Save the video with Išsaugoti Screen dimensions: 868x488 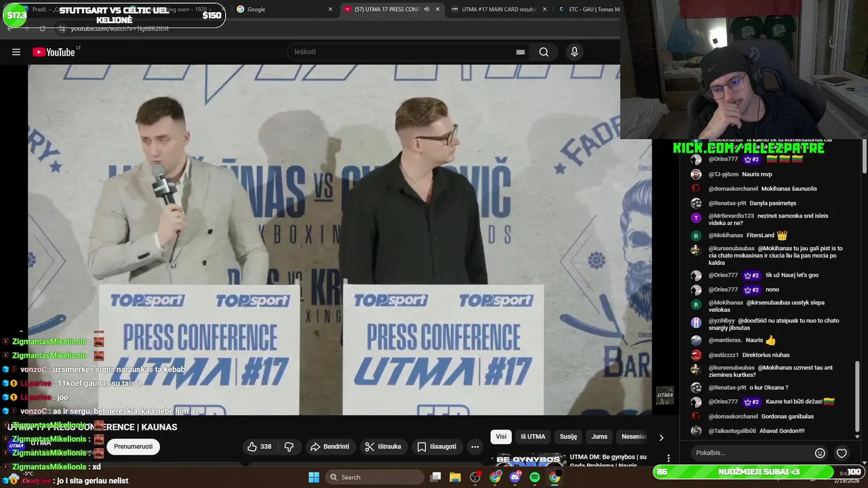pos(437,447)
